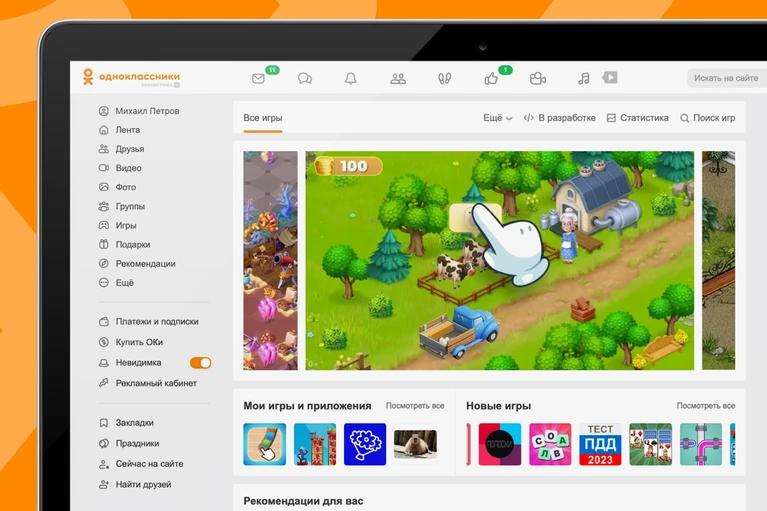Click Поиск игр search button
Screen dimensions: 767x511
tap(707, 118)
